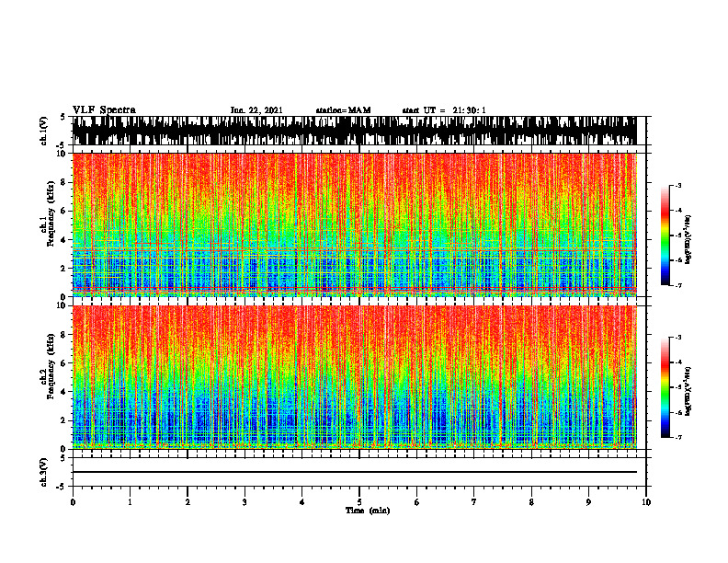Click the ch.1 frequency tick "4"
Screen dimensions: 728x563
(63, 240)
